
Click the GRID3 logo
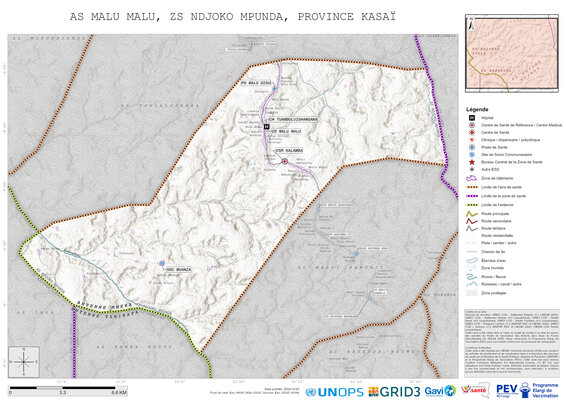[x=394, y=392]
